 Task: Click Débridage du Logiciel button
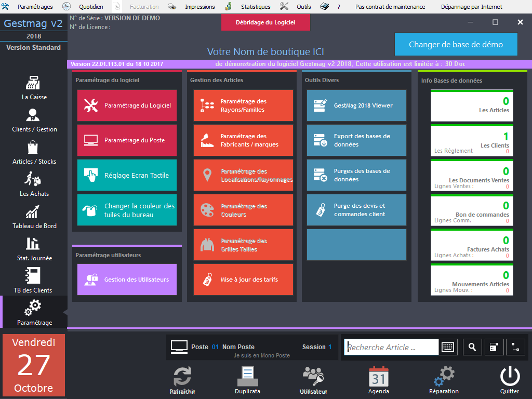point(265,22)
